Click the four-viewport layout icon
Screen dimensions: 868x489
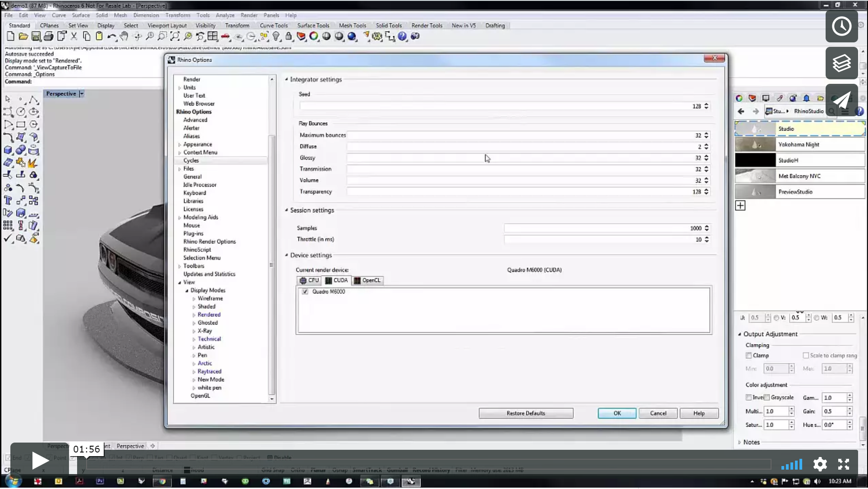[213, 37]
